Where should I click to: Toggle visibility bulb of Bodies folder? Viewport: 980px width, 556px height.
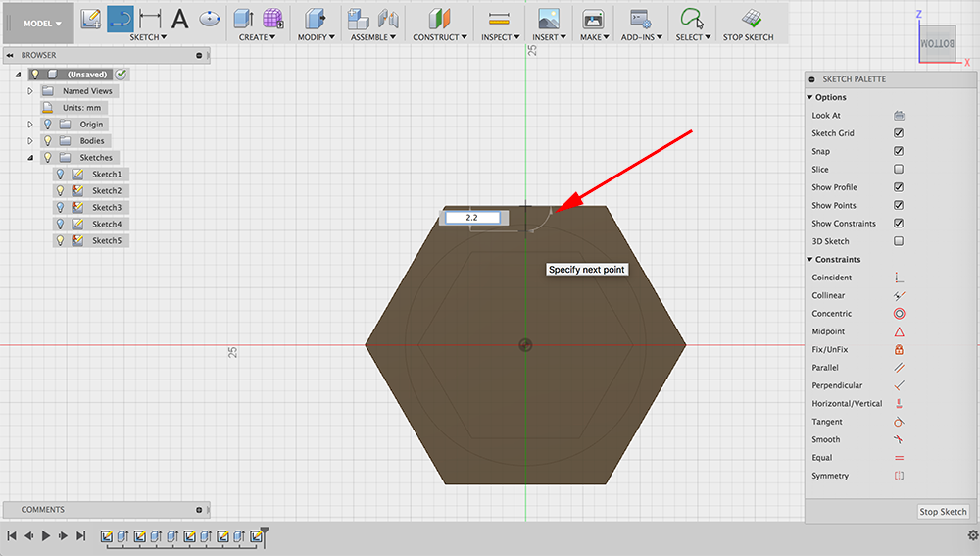point(48,141)
